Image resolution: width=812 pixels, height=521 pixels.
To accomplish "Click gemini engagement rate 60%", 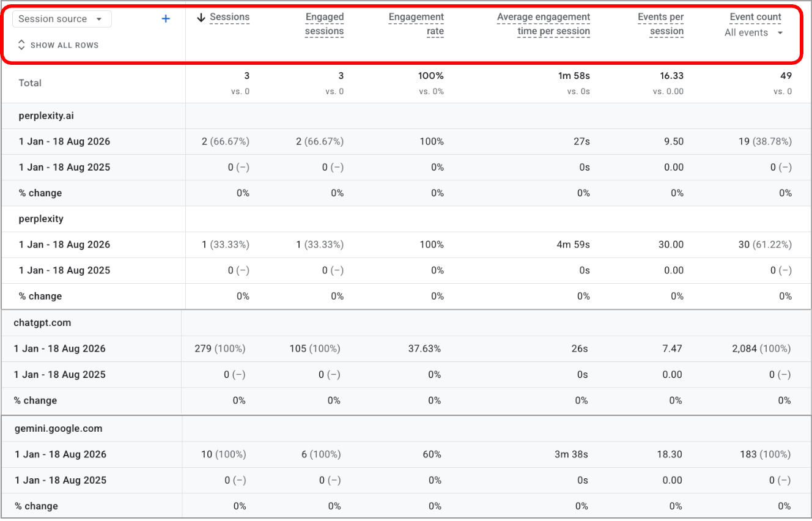I will pyautogui.click(x=432, y=455).
